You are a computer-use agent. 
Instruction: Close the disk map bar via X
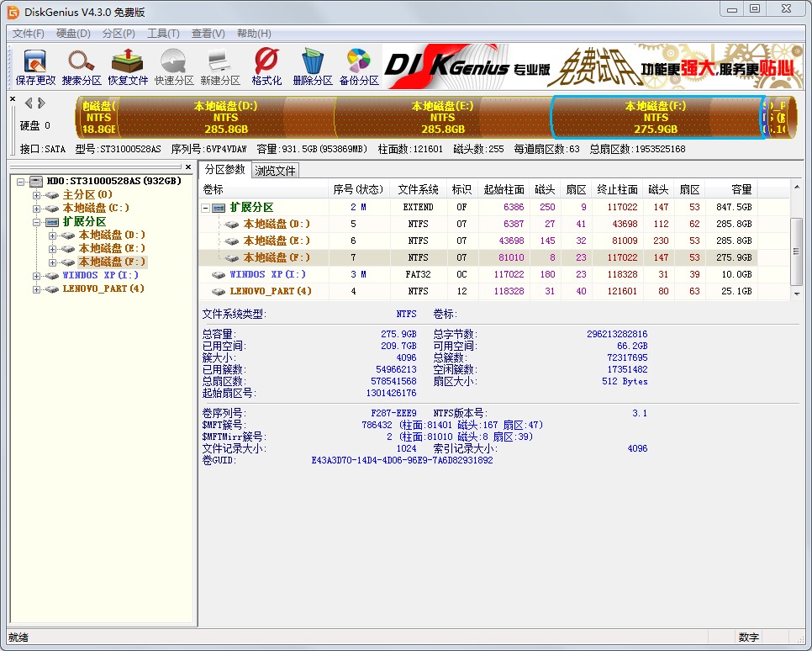(x=13, y=98)
